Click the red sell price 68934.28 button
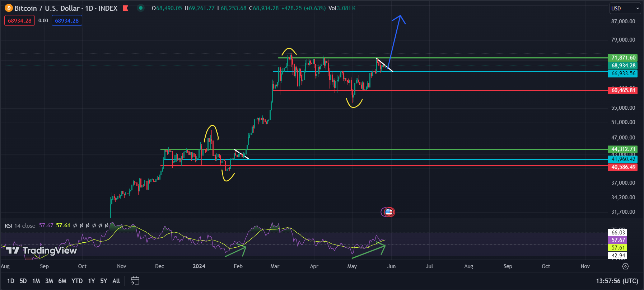The image size is (644, 290). [x=20, y=20]
